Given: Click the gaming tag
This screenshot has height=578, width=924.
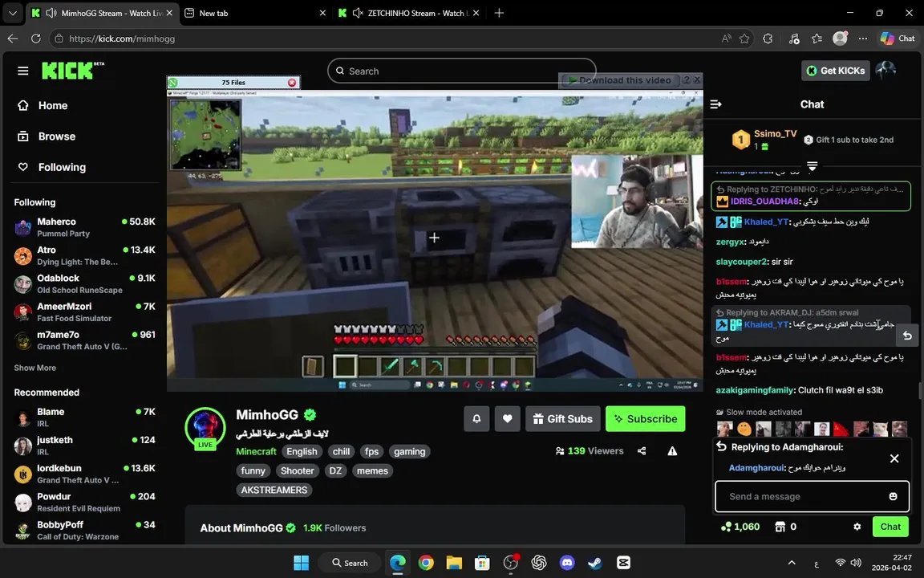Looking at the screenshot, I should coord(410,451).
